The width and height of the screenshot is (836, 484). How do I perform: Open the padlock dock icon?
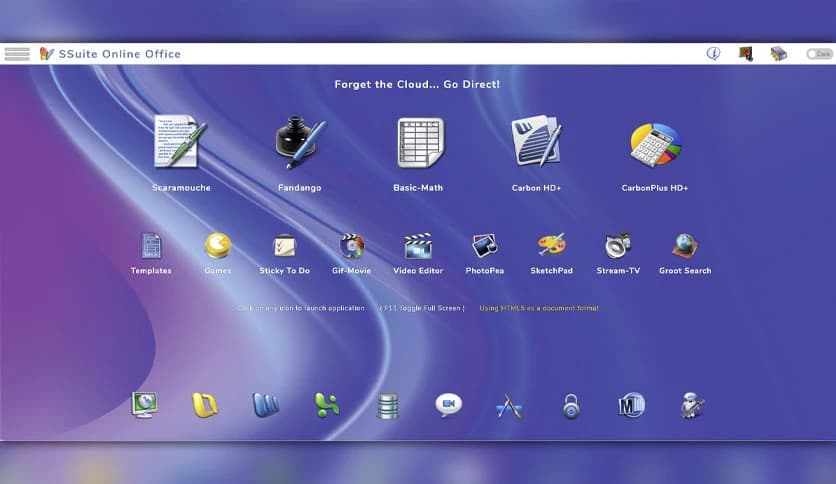pyautogui.click(x=571, y=407)
